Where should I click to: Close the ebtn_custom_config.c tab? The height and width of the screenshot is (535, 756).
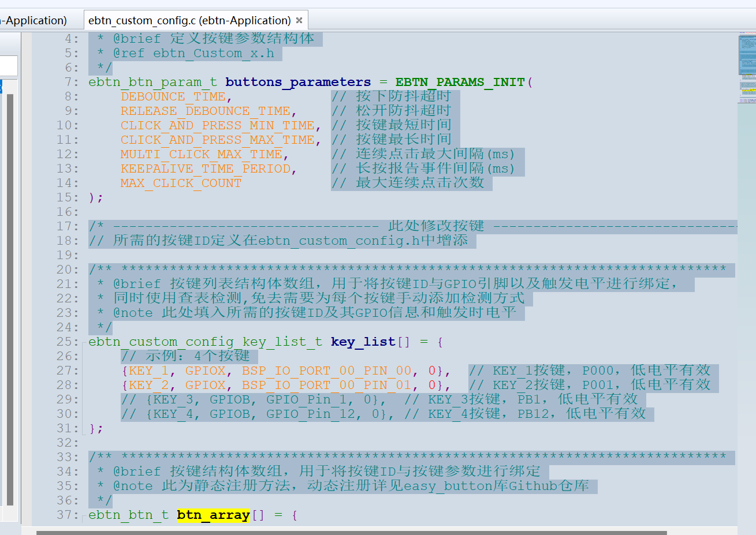coord(299,20)
